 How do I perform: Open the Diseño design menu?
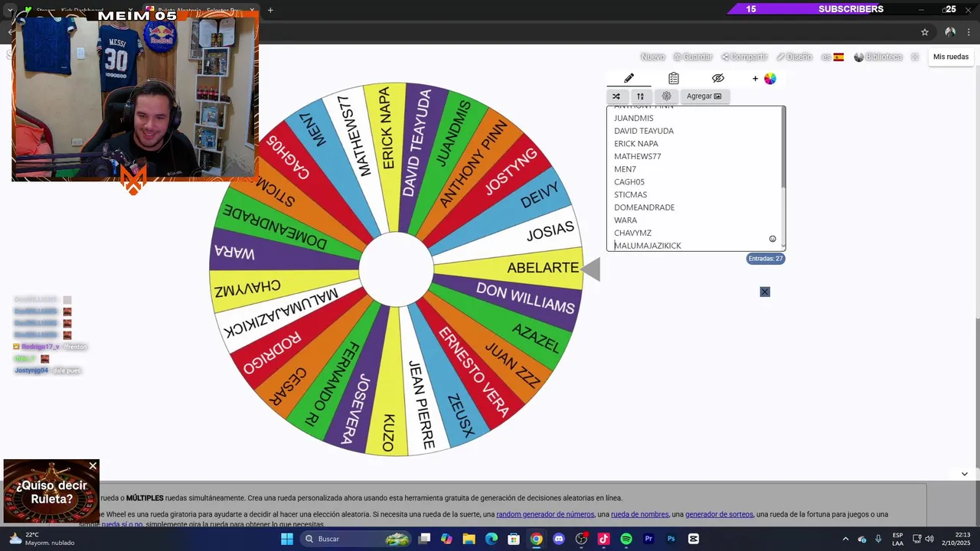click(x=794, y=57)
